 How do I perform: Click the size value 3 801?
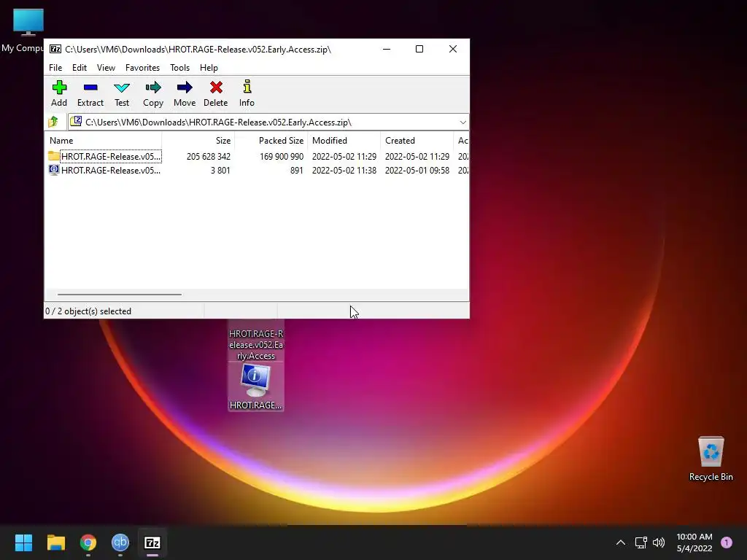coord(220,170)
